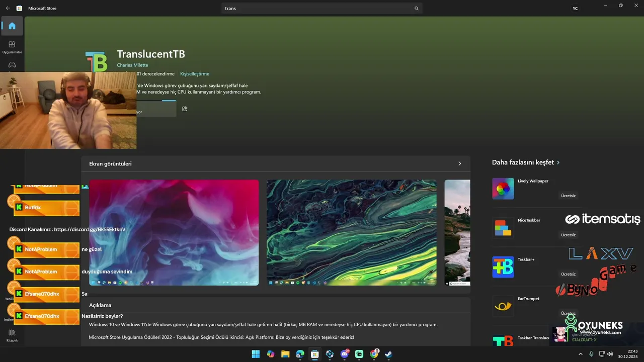The image size is (644, 362).
Task: Open the YC profile account button
Action: coord(575,8)
